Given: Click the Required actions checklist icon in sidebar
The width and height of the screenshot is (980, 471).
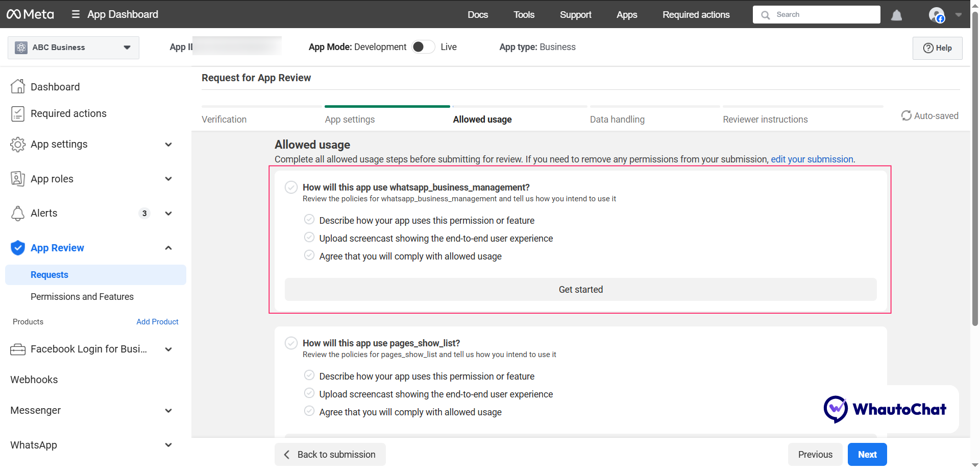Looking at the screenshot, I should tap(18, 113).
